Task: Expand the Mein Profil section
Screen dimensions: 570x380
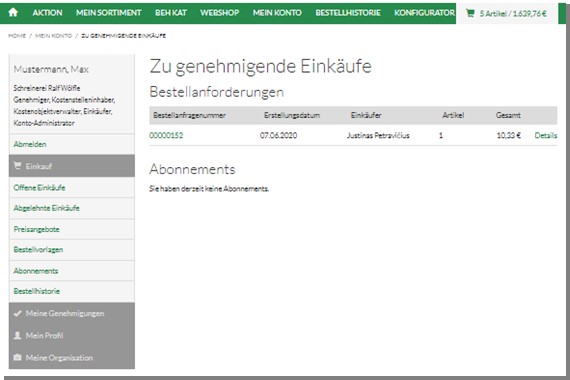Action: point(72,335)
